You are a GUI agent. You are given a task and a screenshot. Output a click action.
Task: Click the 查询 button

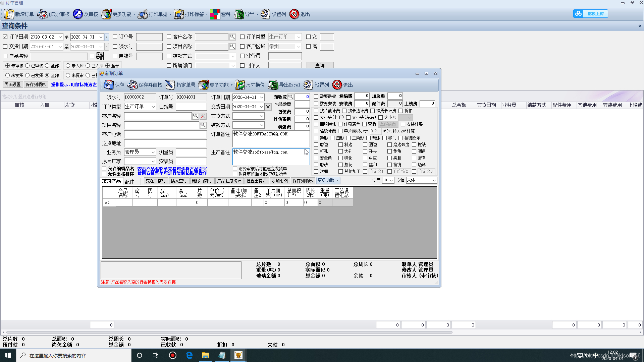click(320, 65)
